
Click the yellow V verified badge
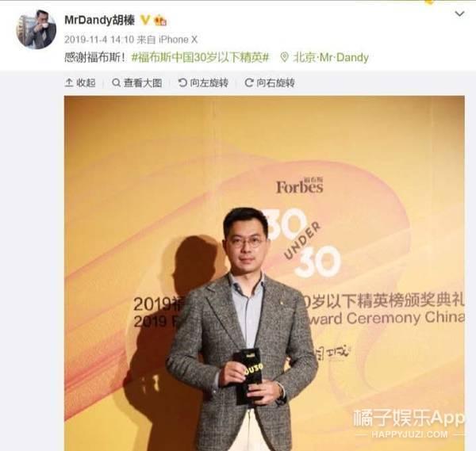click(145, 20)
